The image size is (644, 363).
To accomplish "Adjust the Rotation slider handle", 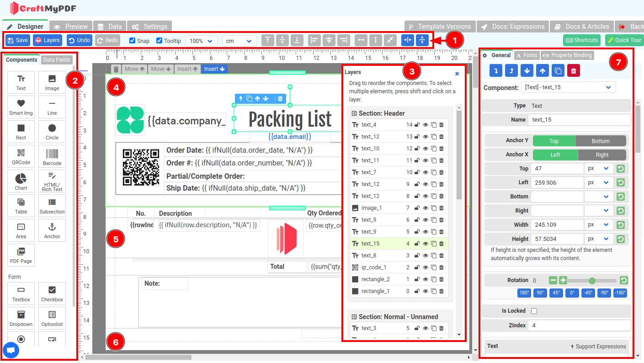I will (592, 281).
